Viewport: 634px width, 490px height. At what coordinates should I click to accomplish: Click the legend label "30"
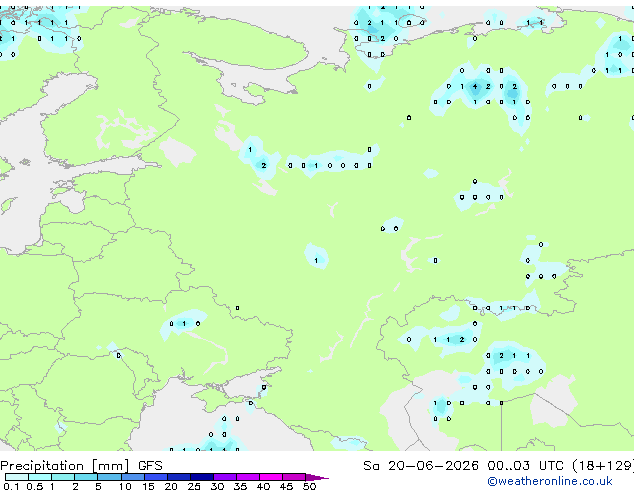pyautogui.click(x=217, y=486)
